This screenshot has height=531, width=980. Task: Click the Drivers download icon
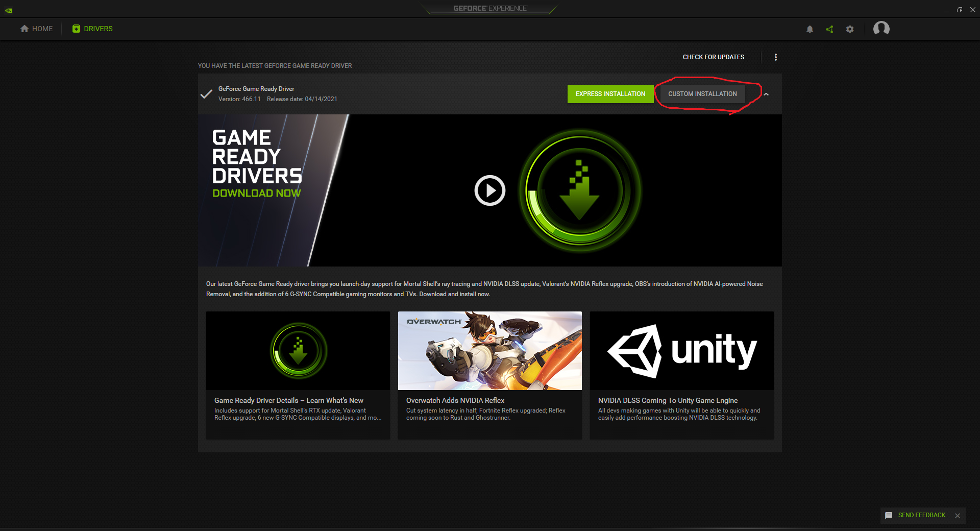[76, 29]
